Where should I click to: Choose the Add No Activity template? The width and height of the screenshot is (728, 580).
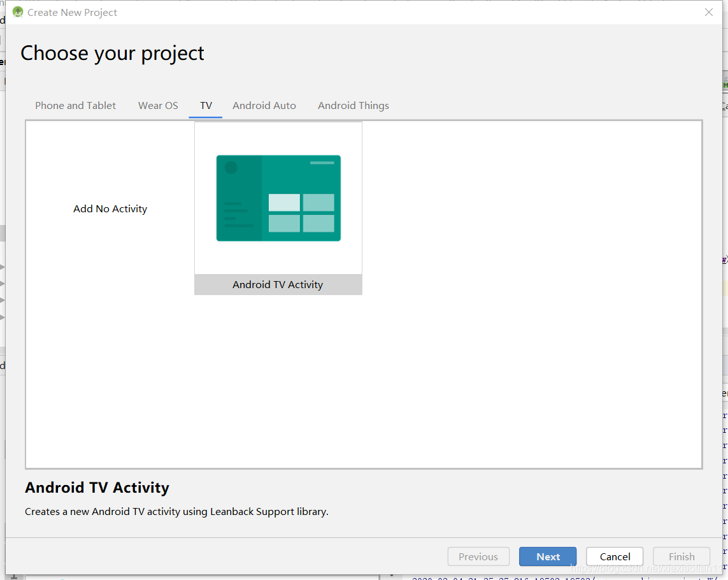[x=110, y=208]
